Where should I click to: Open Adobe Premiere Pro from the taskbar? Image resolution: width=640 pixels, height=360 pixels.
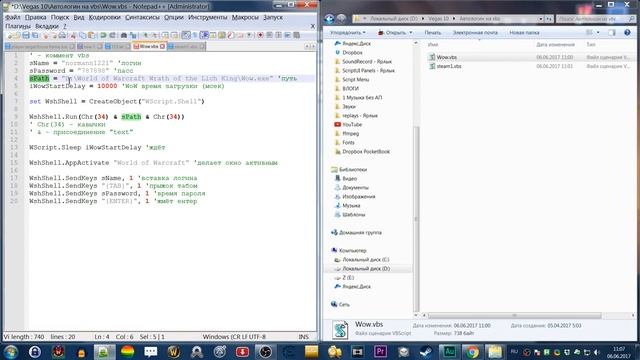pyautogui.click(x=380, y=351)
